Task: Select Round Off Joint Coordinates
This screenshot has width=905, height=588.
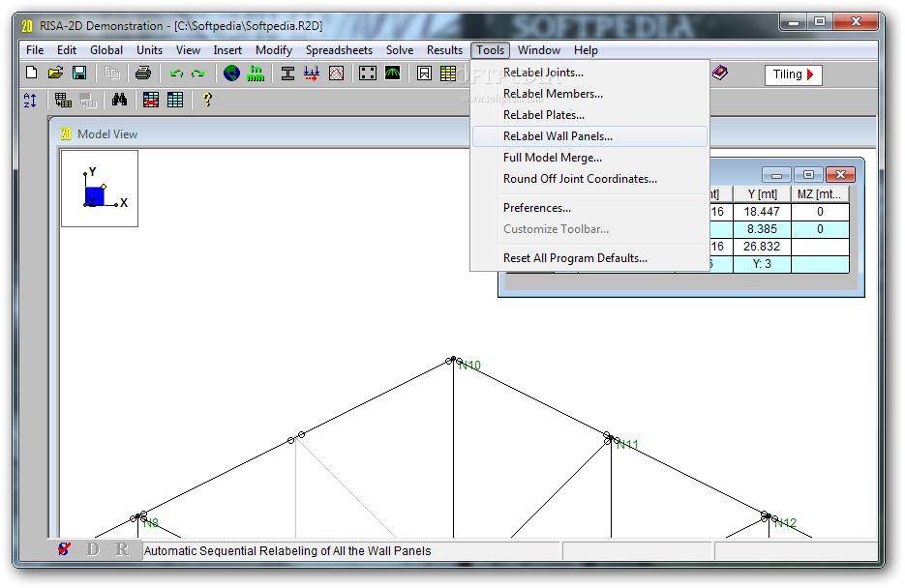Action: click(589, 179)
